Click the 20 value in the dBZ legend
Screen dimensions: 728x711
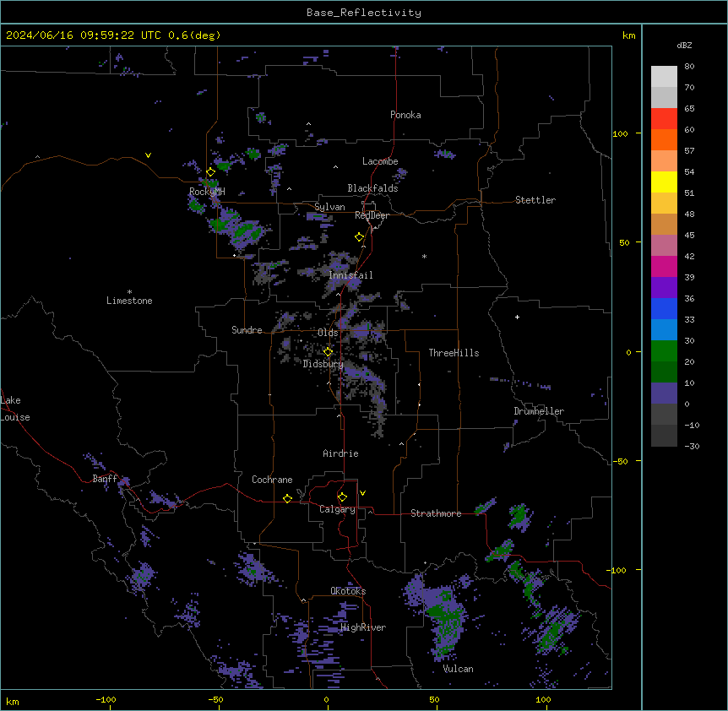point(689,362)
